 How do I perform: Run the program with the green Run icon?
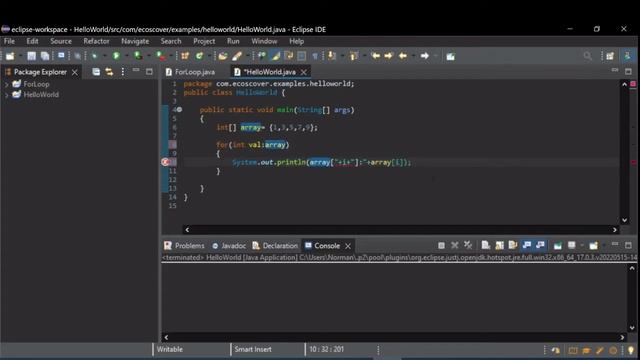pyautogui.click(x=116, y=56)
